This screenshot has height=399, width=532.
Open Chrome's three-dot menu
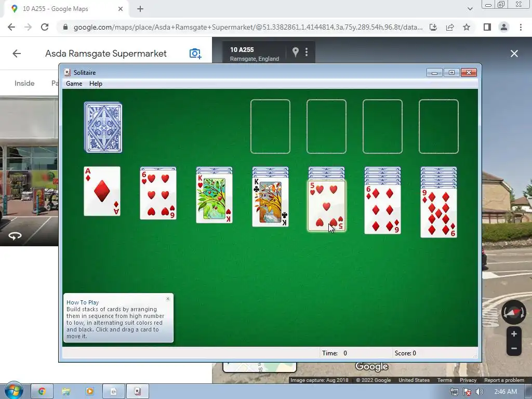tap(521, 27)
